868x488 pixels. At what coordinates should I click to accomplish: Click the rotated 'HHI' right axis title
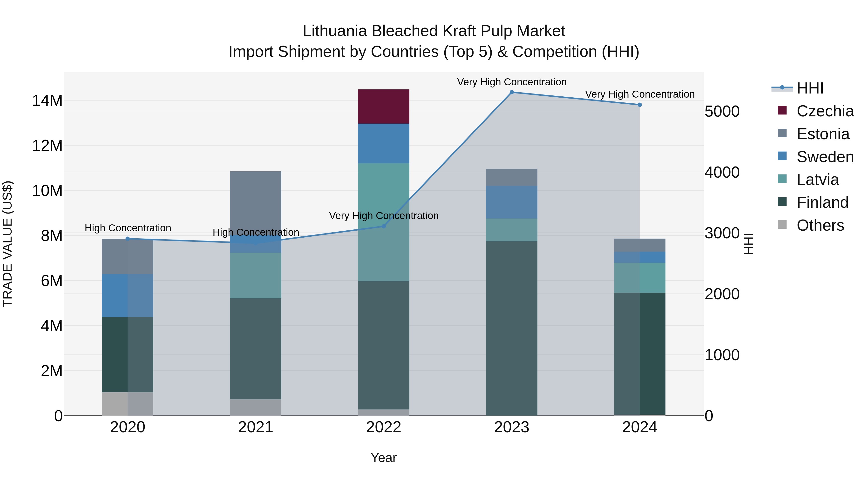[749, 244]
